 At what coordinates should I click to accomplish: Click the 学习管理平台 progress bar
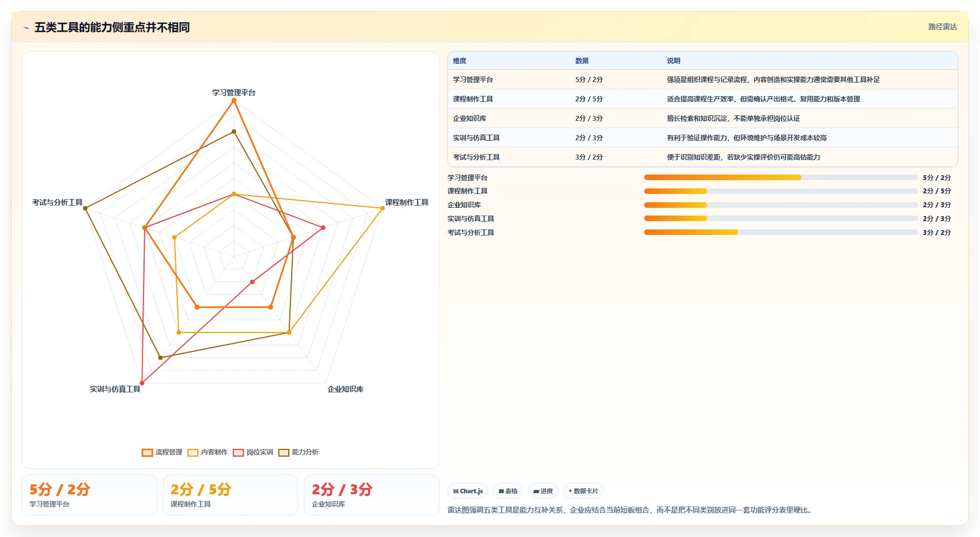pyautogui.click(x=781, y=177)
